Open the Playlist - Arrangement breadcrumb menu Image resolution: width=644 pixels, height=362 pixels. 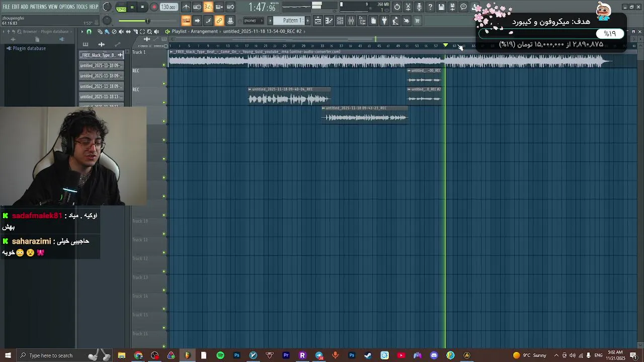pos(195,32)
